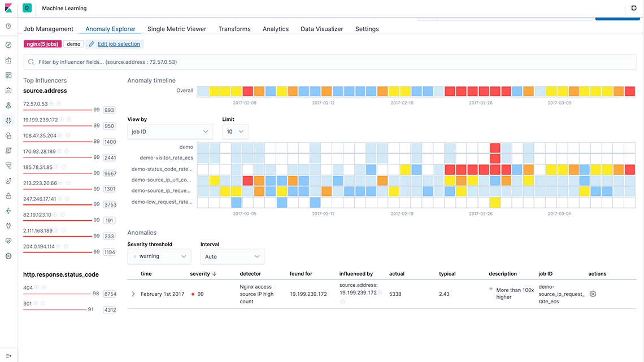Open Management gear icon in the sidebar
The image size is (644, 362).
pyautogui.click(x=8, y=256)
